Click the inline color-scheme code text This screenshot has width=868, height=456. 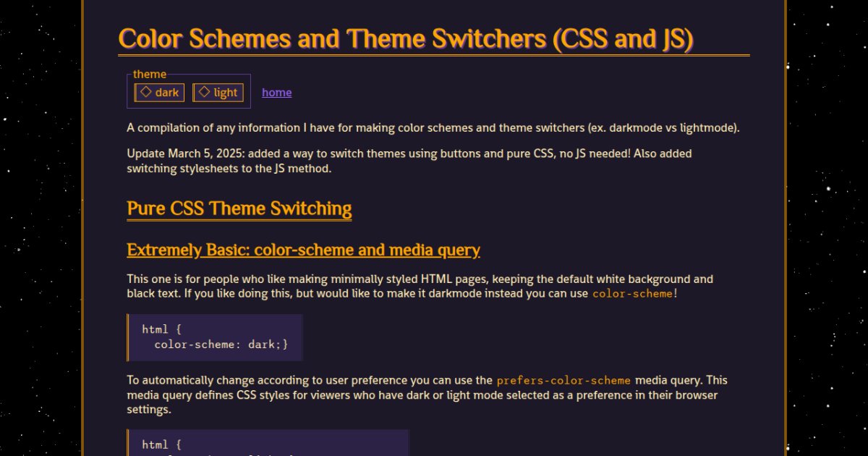(632, 294)
